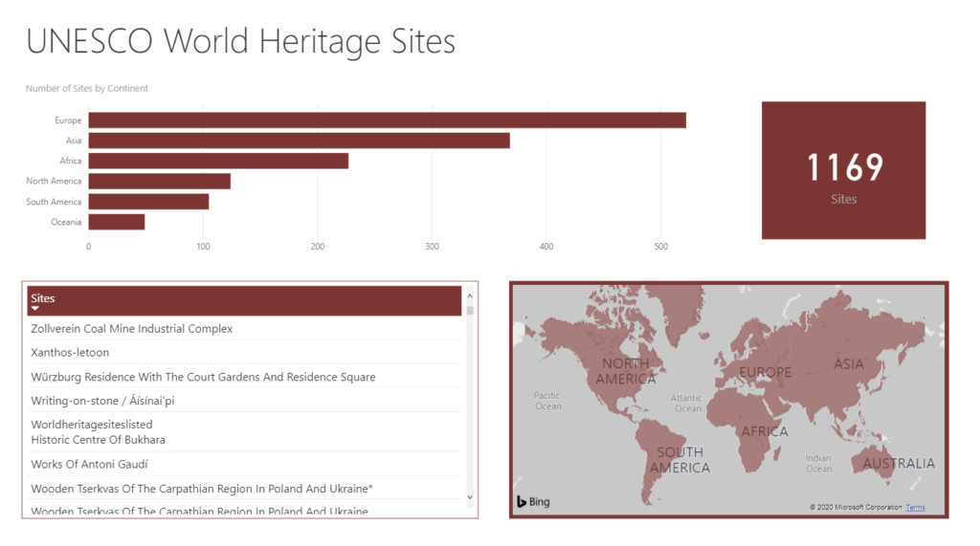This screenshot has height=546, width=980.
Task: Click scroll down arrow in Sites list
Action: 470,497
